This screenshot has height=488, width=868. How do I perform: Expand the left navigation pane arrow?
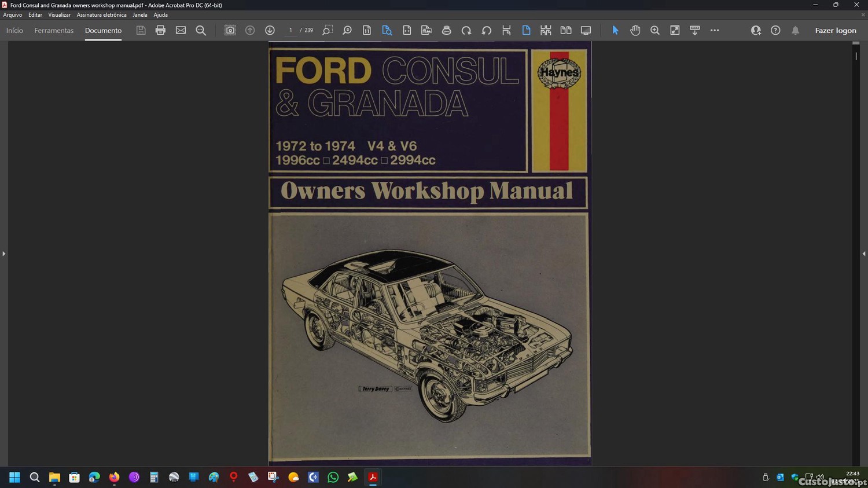point(3,254)
